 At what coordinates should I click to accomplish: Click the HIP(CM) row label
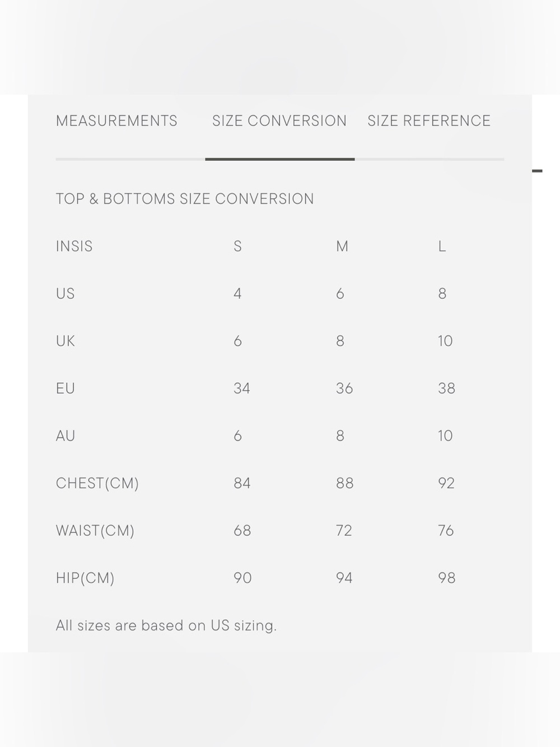click(x=85, y=578)
